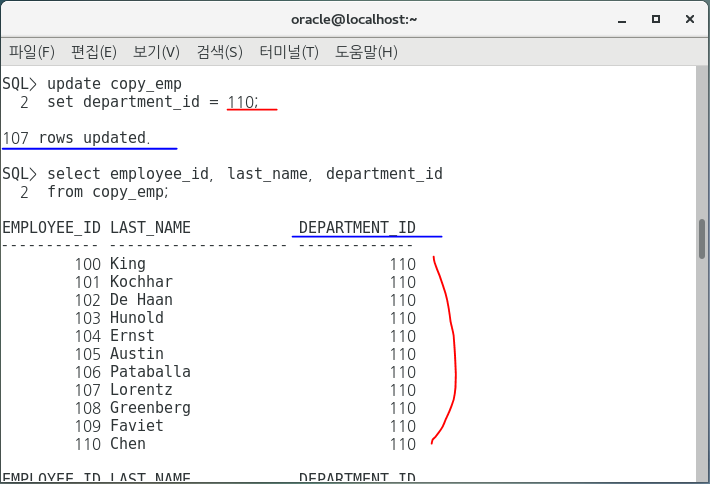The image size is (710, 484).
Task: Click the 'set department_id = 110;' line
Action: [x=153, y=102]
